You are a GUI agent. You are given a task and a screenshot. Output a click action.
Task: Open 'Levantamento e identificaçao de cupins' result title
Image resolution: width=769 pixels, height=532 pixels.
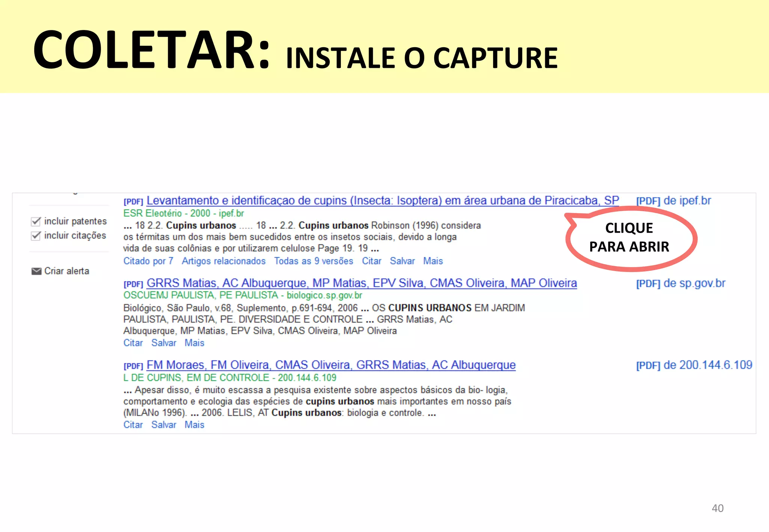point(383,200)
